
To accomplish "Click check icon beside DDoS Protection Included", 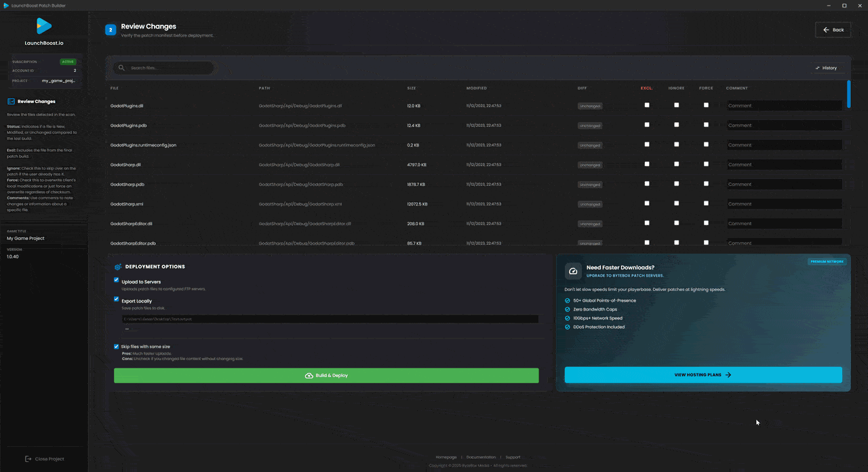I will pos(568,327).
